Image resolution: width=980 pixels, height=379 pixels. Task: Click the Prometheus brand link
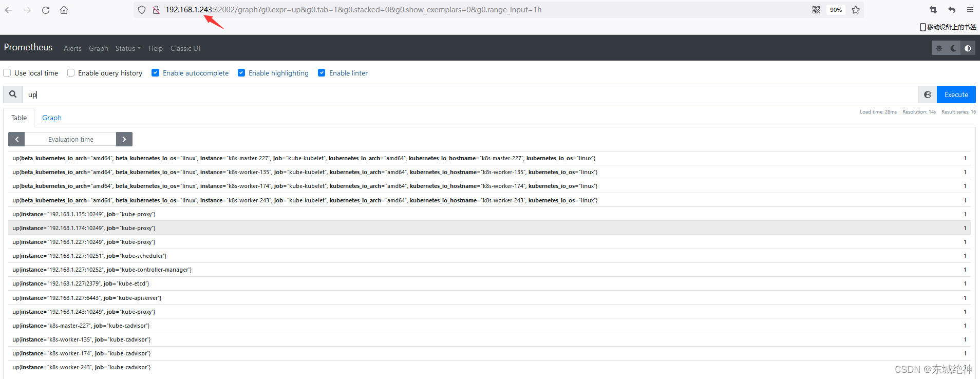point(28,47)
